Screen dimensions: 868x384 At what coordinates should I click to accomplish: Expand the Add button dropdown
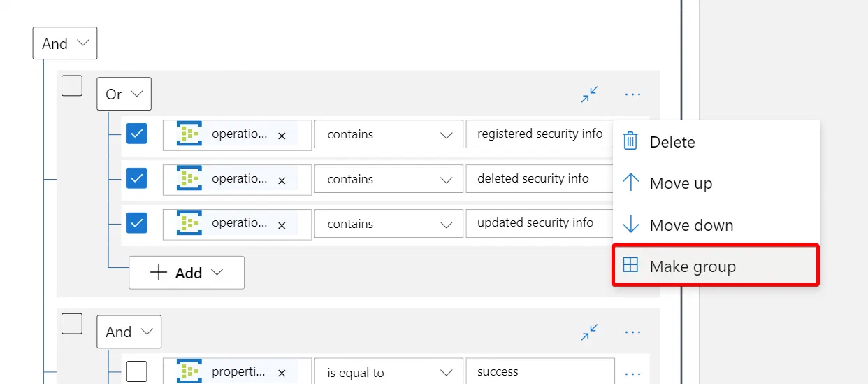coord(187,273)
